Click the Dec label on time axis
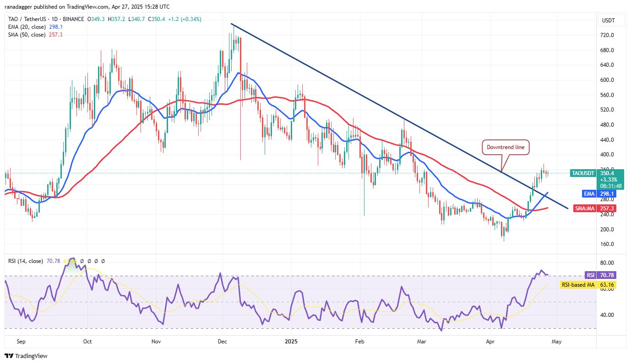The image size is (631, 364). click(223, 341)
